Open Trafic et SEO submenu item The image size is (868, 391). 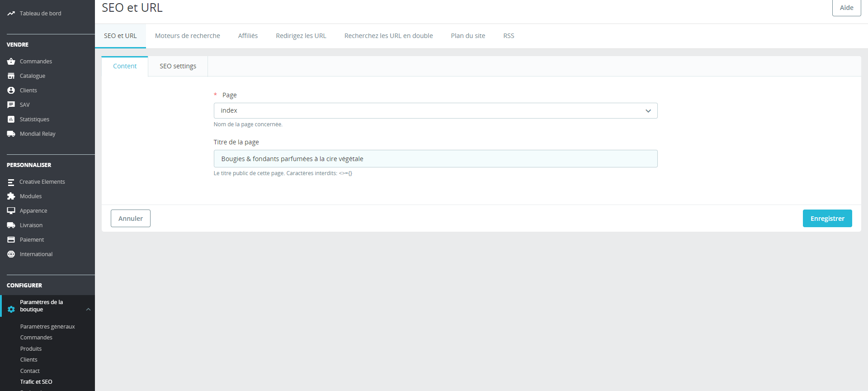coord(36,382)
